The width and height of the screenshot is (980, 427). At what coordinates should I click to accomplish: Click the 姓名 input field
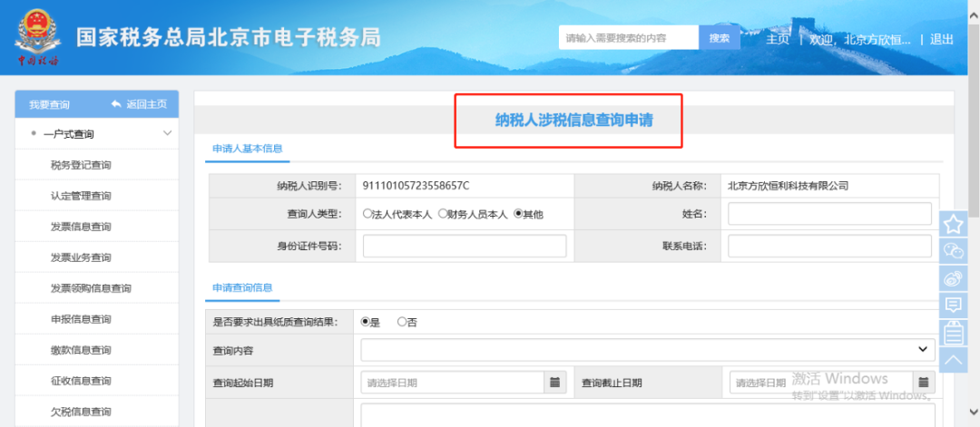click(x=829, y=214)
